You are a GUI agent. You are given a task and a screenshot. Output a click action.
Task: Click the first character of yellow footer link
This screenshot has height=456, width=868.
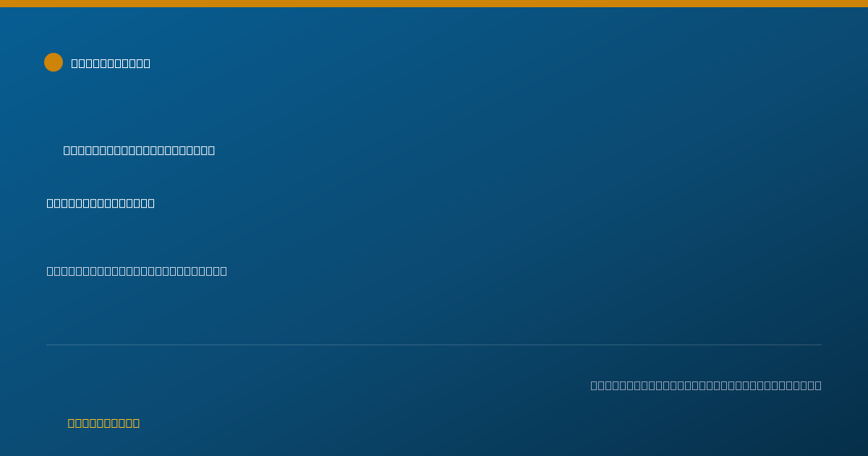(71, 423)
